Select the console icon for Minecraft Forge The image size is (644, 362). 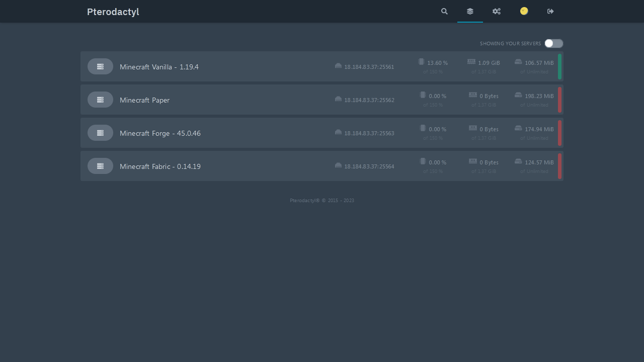[100, 133]
